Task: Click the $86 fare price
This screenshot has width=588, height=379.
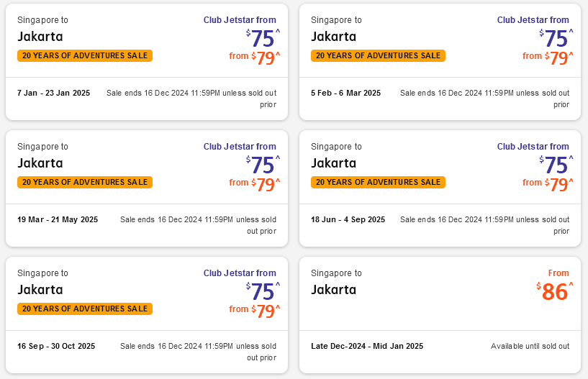Action: click(554, 291)
